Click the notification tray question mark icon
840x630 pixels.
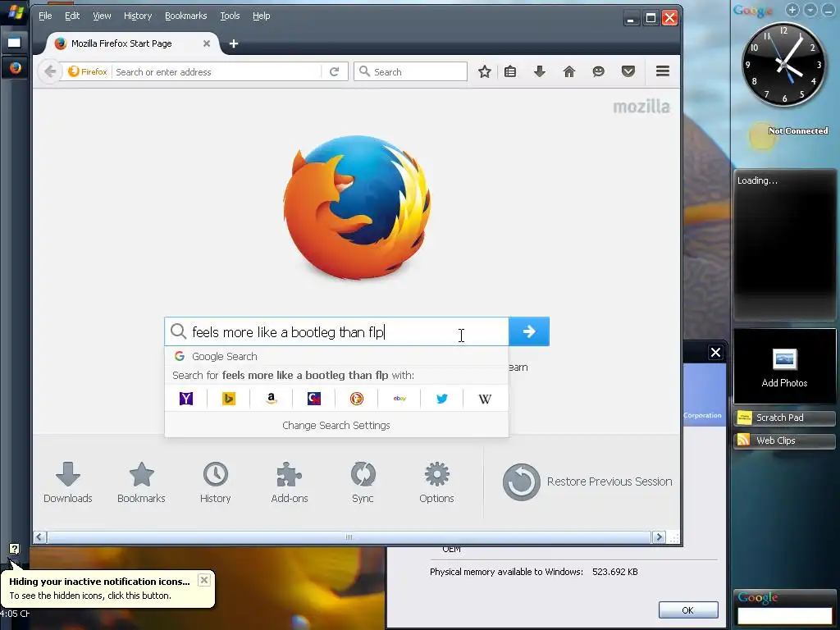[x=14, y=548]
